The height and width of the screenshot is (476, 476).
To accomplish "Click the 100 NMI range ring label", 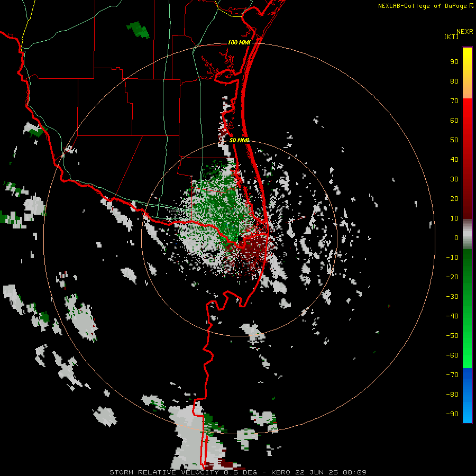I will point(239,42).
